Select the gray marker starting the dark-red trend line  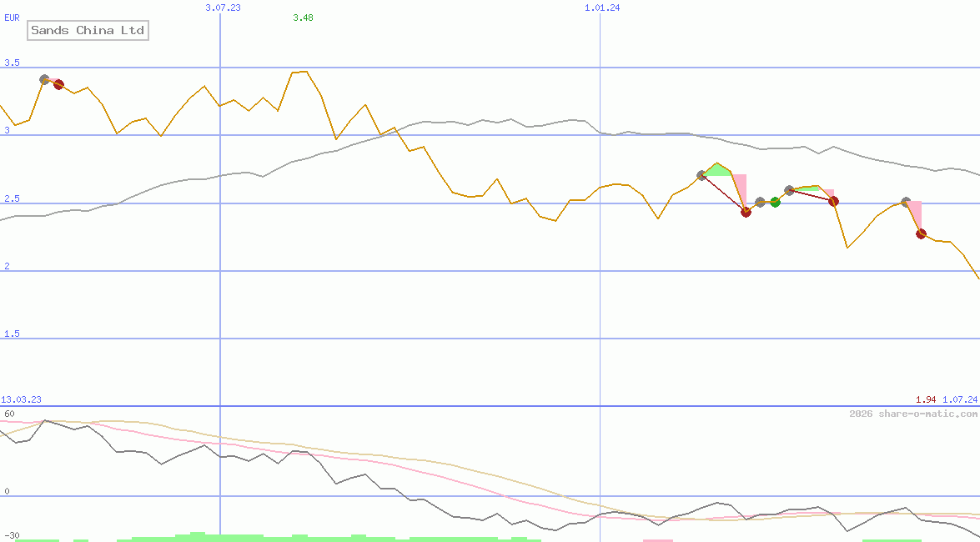(700, 175)
